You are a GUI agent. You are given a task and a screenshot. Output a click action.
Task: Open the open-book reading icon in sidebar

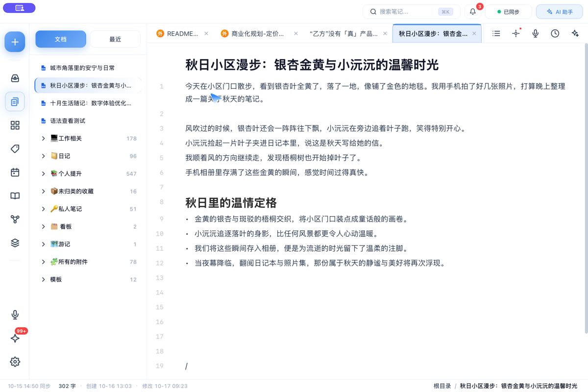(x=15, y=196)
